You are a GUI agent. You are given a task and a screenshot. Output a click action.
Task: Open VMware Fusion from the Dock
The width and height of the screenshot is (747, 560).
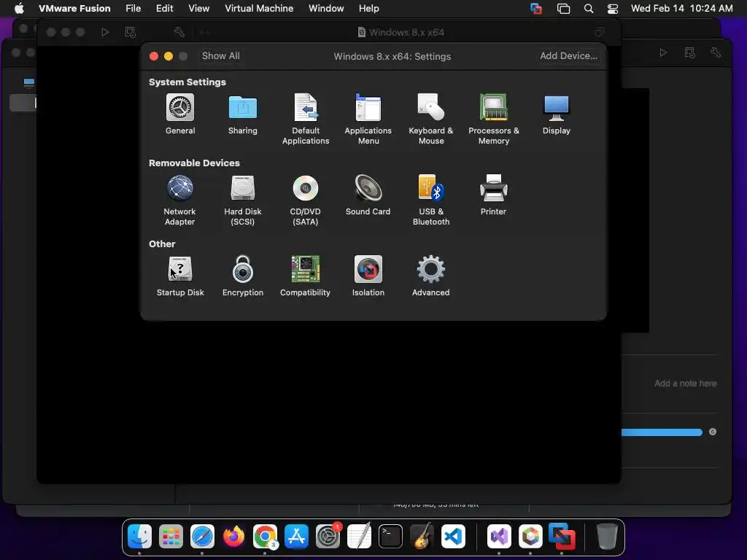[x=562, y=537]
